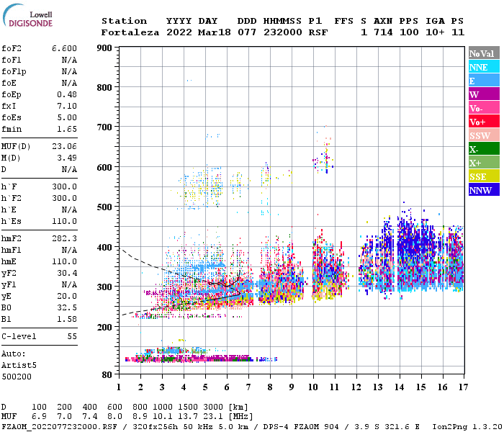Select the X+ light green legend swatch
This screenshot has width=504, height=432.
coord(484,163)
